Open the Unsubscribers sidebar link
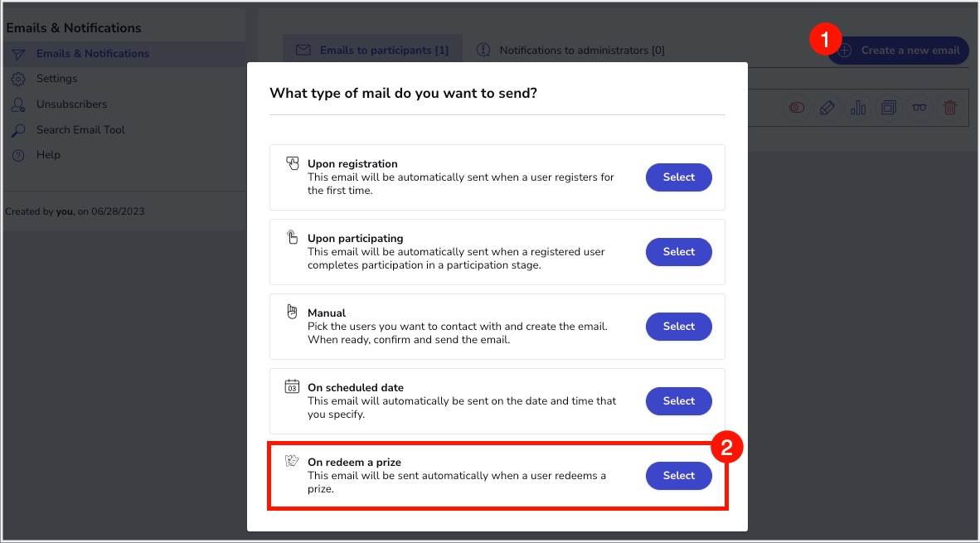This screenshot has width=980, height=543. pos(71,104)
